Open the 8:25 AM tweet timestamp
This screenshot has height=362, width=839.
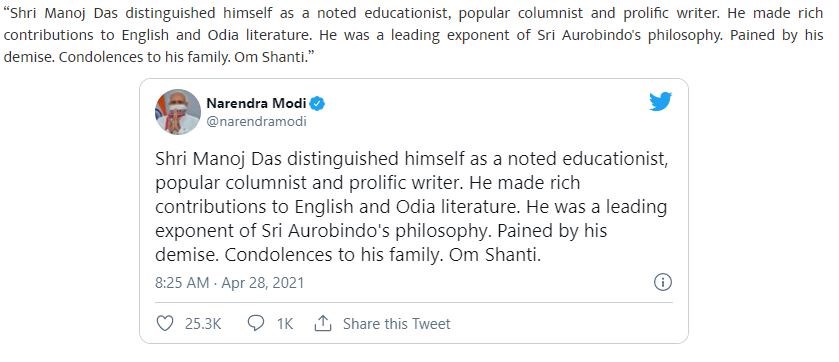(x=182, y=282)
